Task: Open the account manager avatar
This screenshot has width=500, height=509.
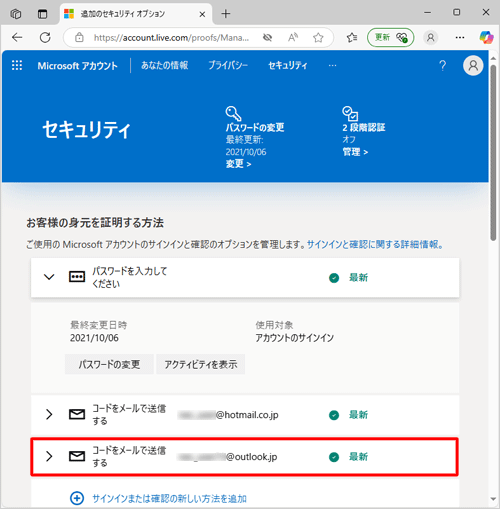Action: 473,65
